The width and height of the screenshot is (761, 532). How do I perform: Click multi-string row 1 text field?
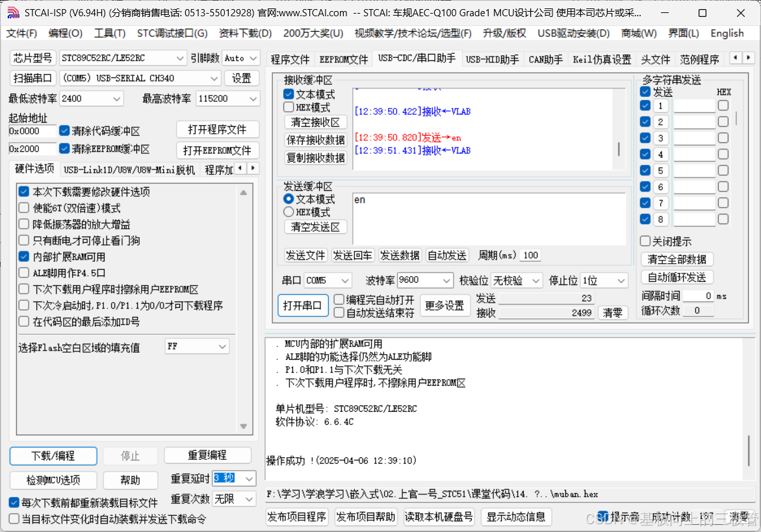pyautogui.click(x=694, y=106)
